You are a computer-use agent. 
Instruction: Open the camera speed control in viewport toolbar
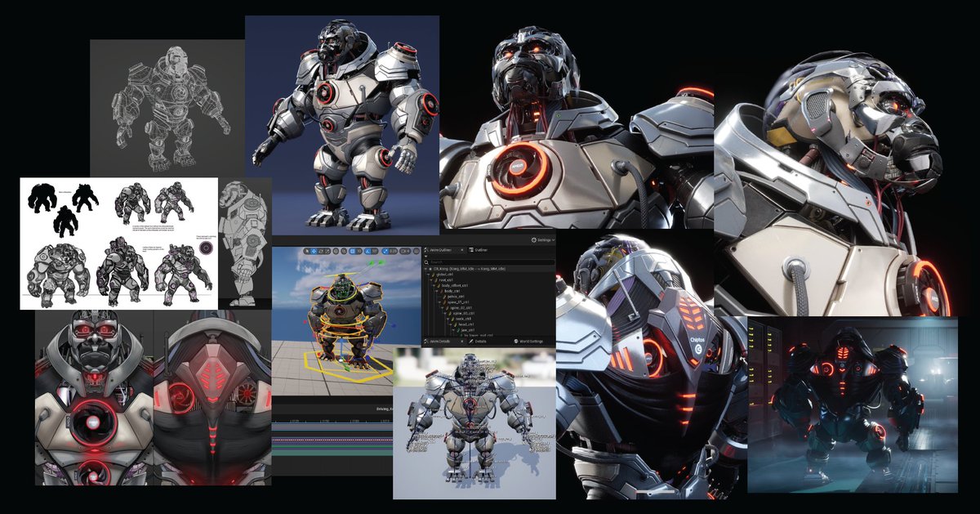(405, 251)
